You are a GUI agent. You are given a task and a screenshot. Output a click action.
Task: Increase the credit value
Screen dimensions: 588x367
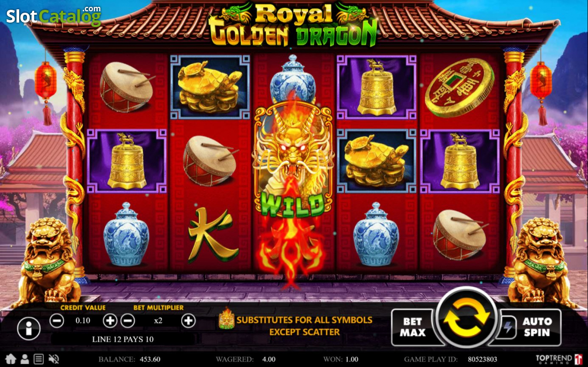(x=111, y=321)
